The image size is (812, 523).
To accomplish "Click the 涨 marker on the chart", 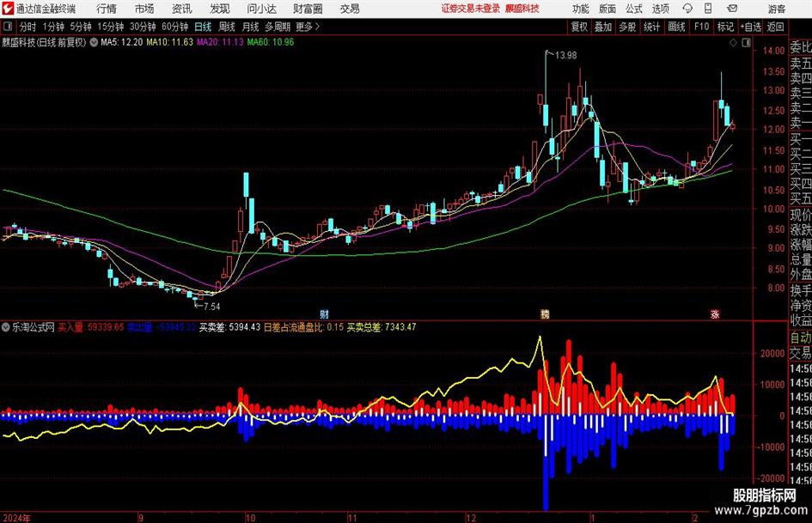I will (715, 314).
